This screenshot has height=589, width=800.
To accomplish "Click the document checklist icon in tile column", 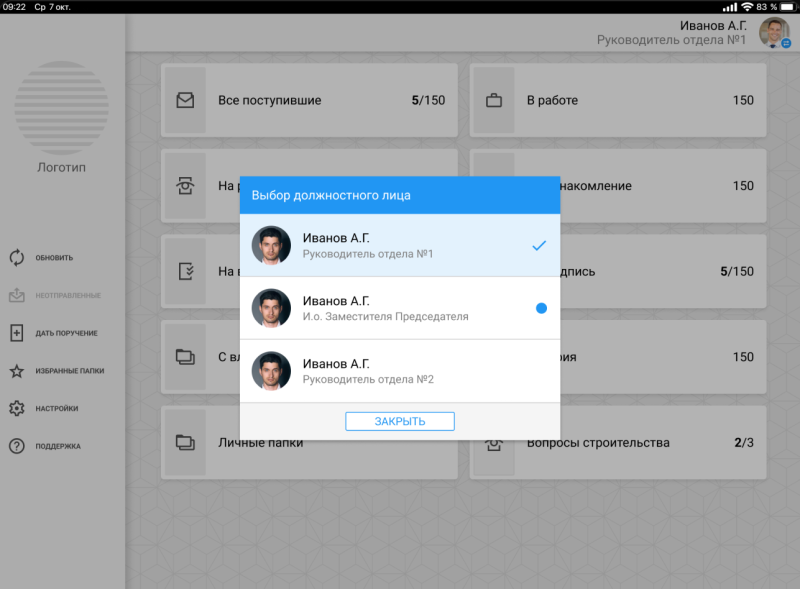I will (x=186, y=271).
